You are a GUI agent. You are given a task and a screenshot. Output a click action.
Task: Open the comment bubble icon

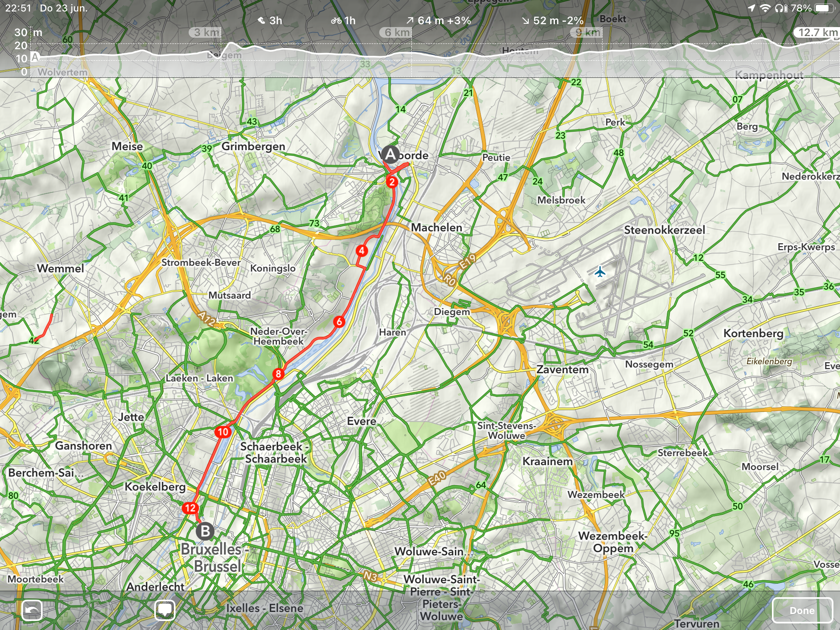pos(165,610)
